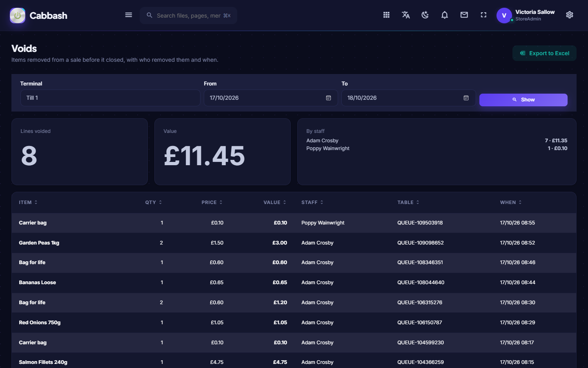
Task: Edit the From date 17/10/2026
Action: click(x=271, y=98)
